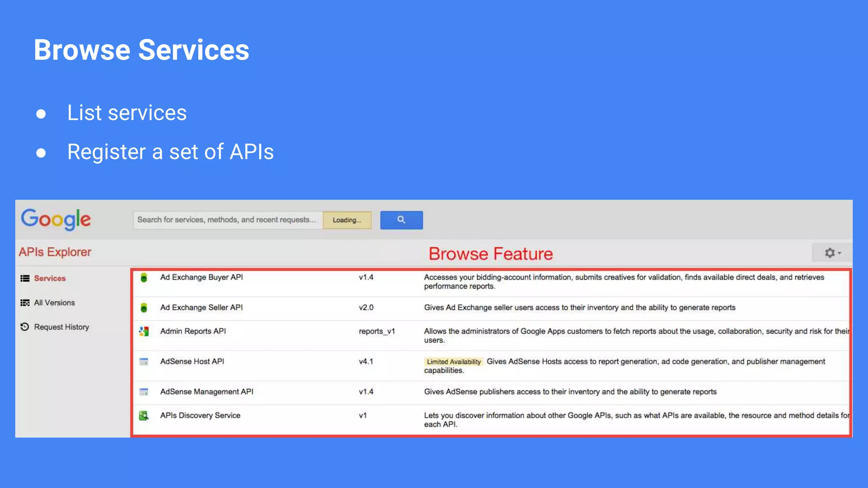Click the 'Gives AdSense publishers access' description
The image size is (868, 488).
click(x=570, y=392)
